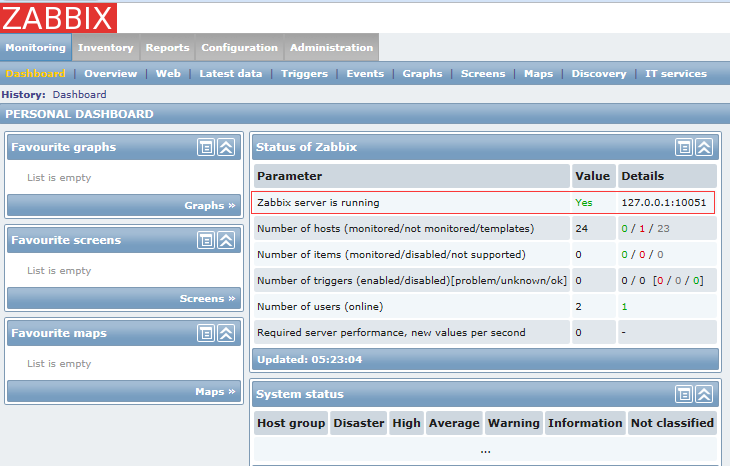Open IT services submenu item
The height and width of the screenshot is (466, 730).
pos(675,73)
